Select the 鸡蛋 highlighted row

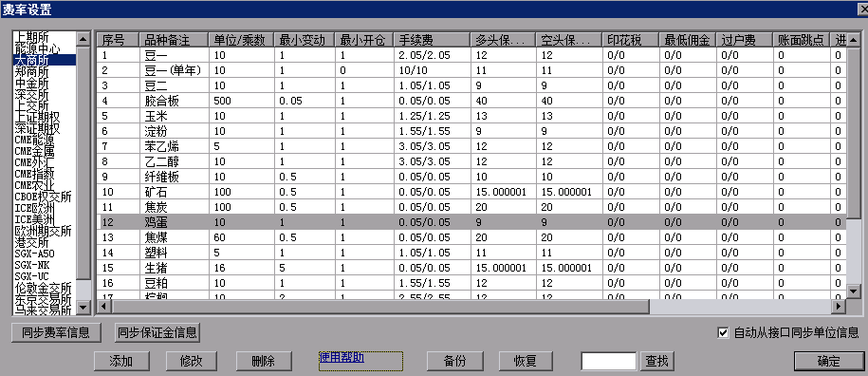[471, 222]
